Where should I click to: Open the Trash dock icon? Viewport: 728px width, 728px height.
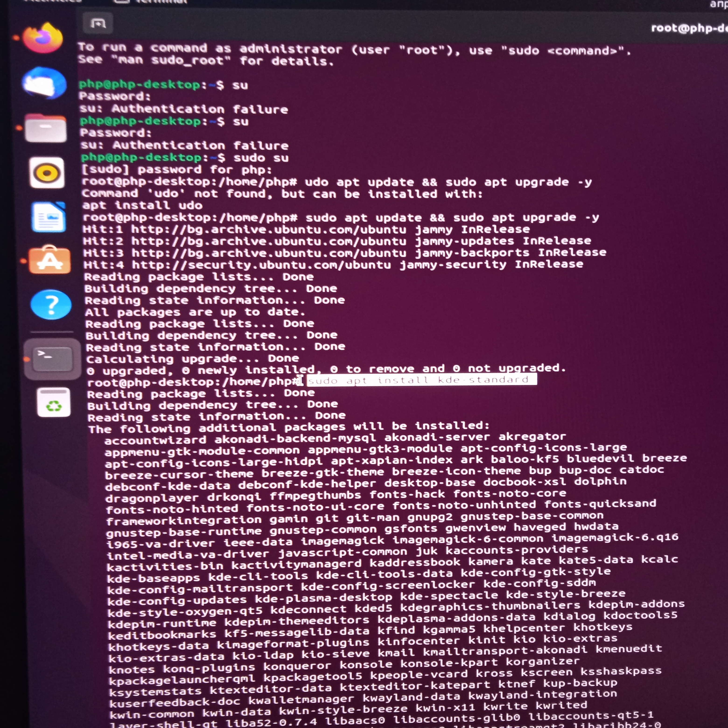[x=54, y=402]
